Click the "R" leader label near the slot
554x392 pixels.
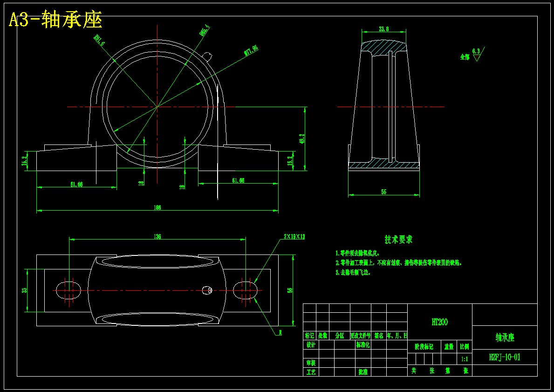tap(280, 332)
